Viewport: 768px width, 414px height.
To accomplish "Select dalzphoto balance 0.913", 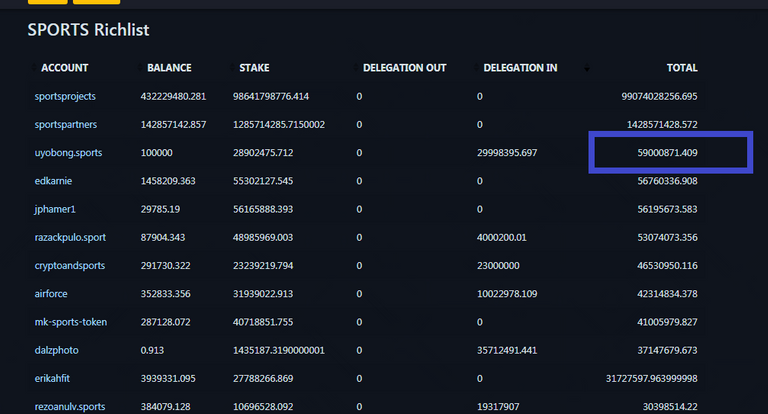I will (152, 350).
